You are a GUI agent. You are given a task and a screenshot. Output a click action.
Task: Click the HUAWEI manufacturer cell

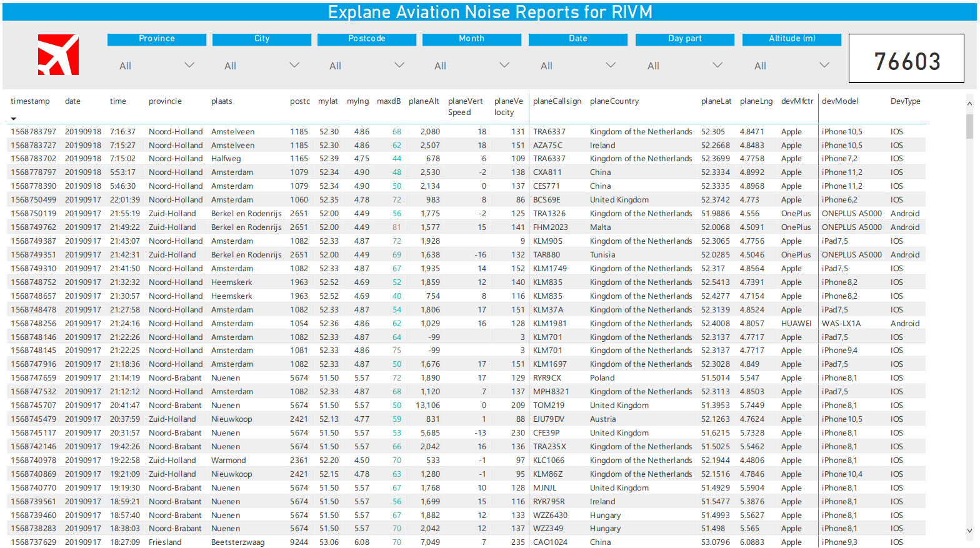[796, 324]
